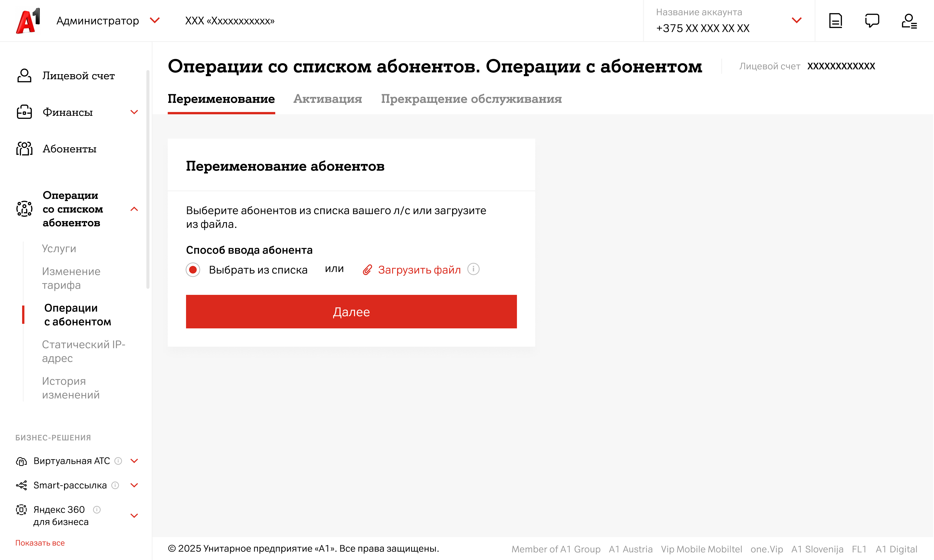The width and height of the screenshot is (934, 560).
Task: Open История изменений in sidebar
Action: (71, 388)
